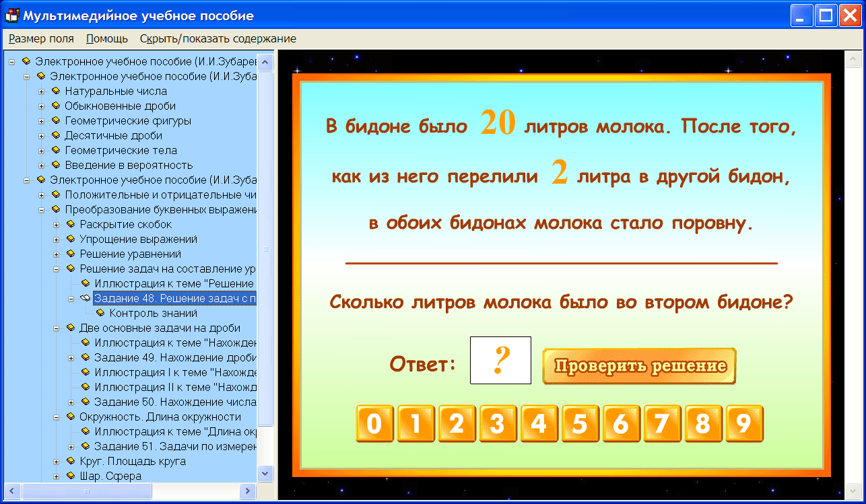Collapse "Решение задач на составление" node
The image size is (866, 504).
57,268
